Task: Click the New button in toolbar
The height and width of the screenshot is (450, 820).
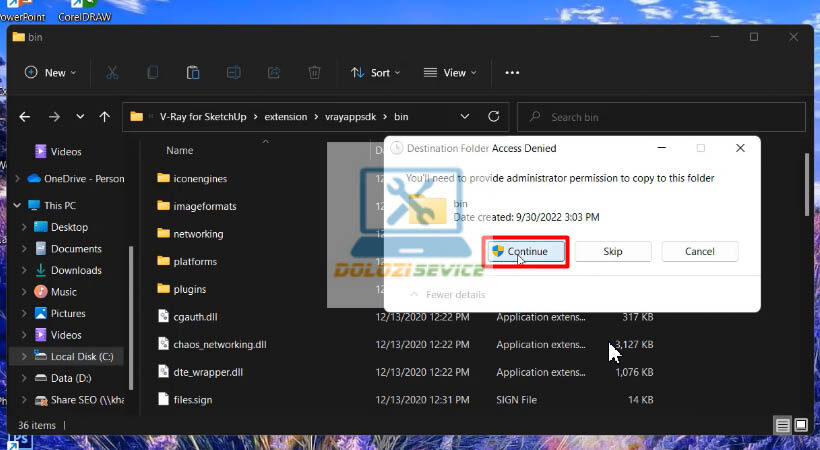Action: pyautogui.click(x=48, y=73)
